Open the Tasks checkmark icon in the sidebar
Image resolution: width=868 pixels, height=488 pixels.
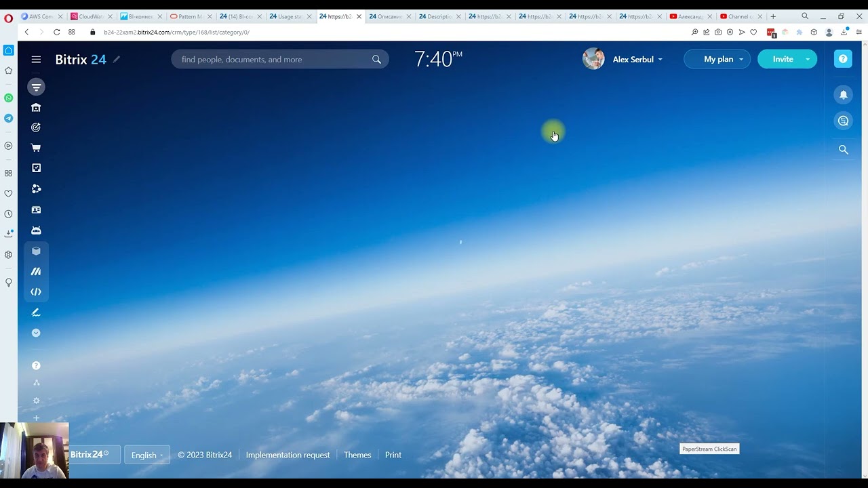coord(36,168)
